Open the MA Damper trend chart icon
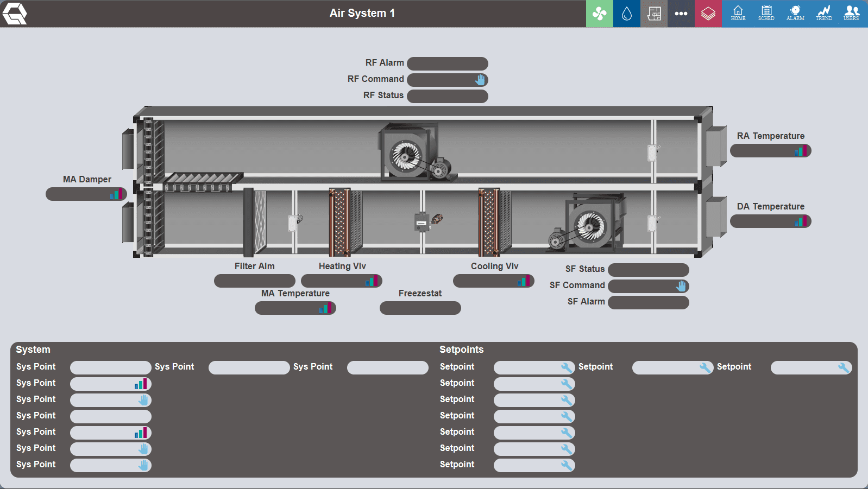Viewport: 868px width, 489px height. (x=117, y=194)
